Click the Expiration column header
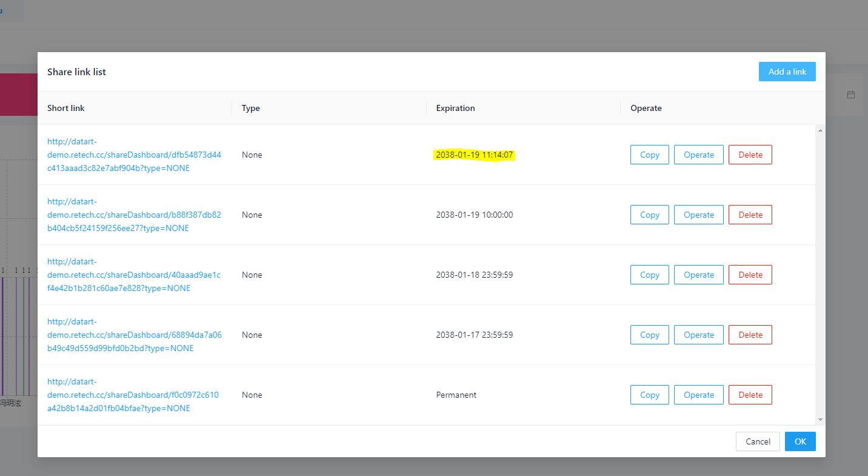This screenshot has width=868, height=476. [x=455, y=108]
